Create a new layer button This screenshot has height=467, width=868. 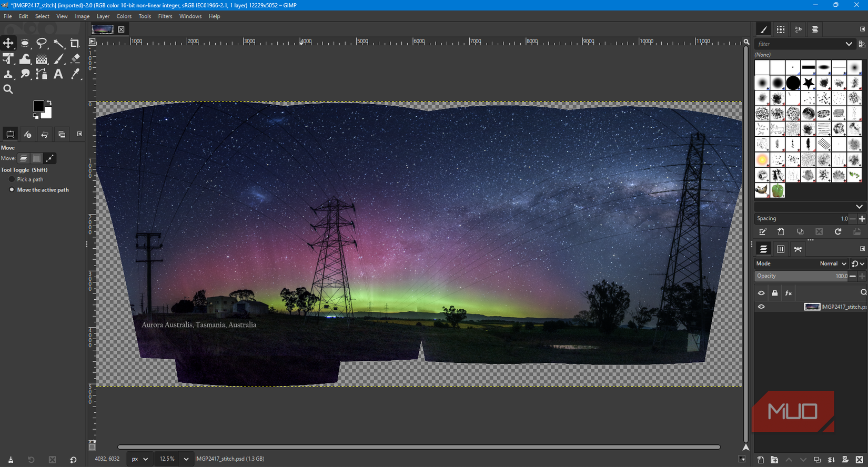click(x=761, y=460)
